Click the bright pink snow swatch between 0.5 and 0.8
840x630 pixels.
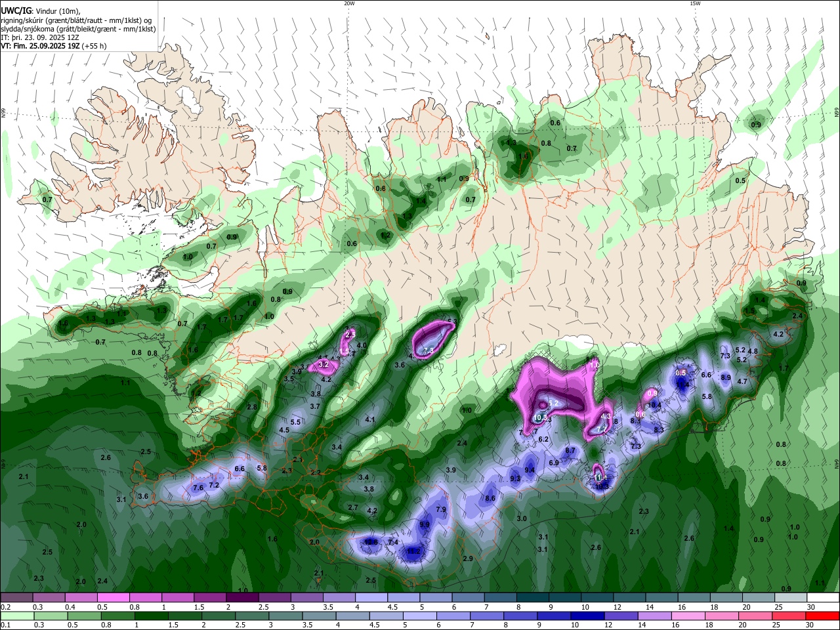coord(113,598)
